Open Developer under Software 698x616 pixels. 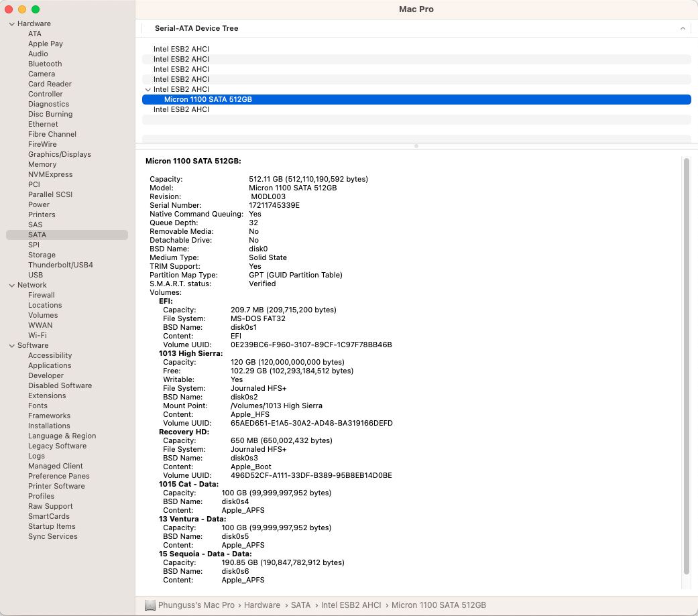[x=46, y=375]
